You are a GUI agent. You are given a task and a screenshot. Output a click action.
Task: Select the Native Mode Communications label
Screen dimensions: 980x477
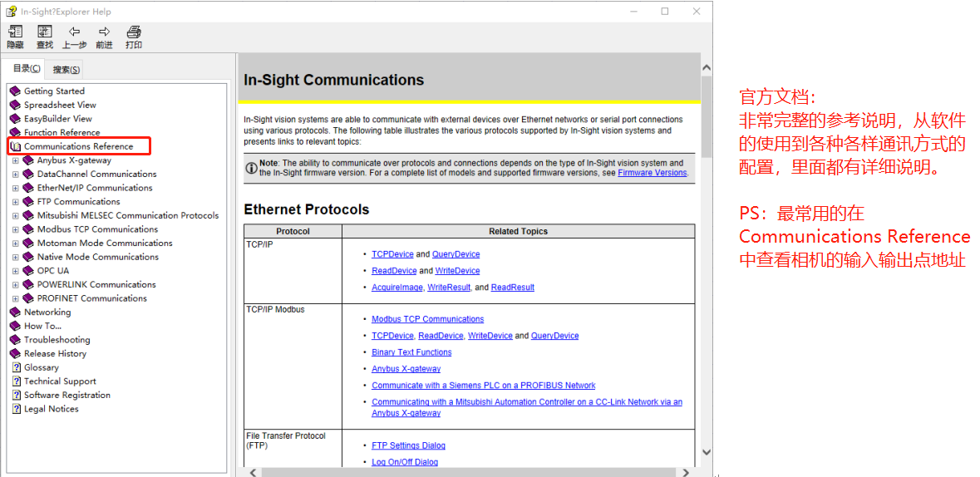(x=97, y=257)
